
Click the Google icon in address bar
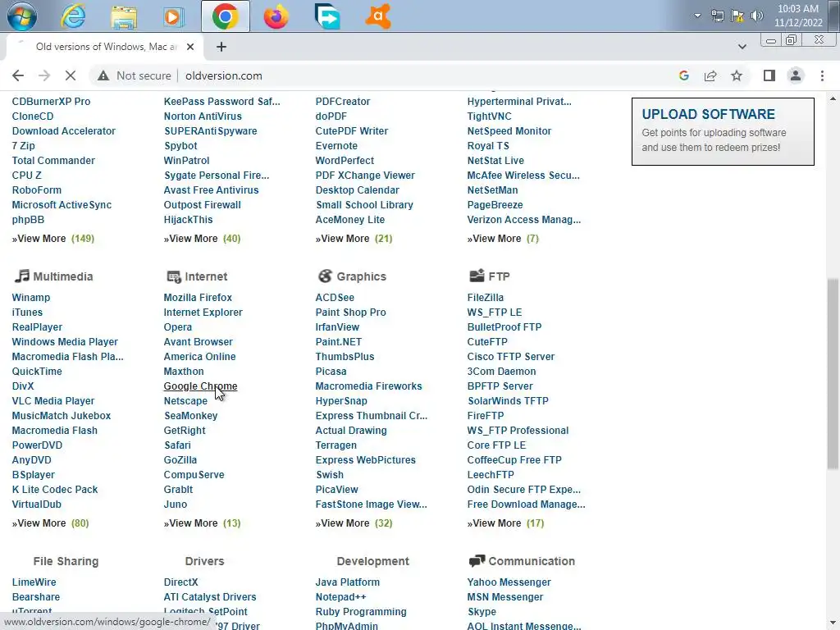[x=683, y=75]
